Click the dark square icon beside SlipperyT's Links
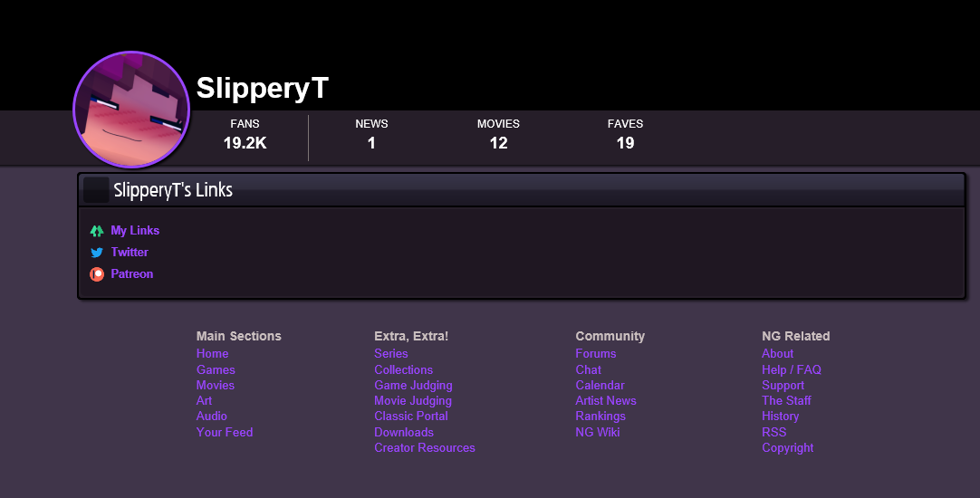Viewport: 980px width, 498px height. [x=96, y=190]
